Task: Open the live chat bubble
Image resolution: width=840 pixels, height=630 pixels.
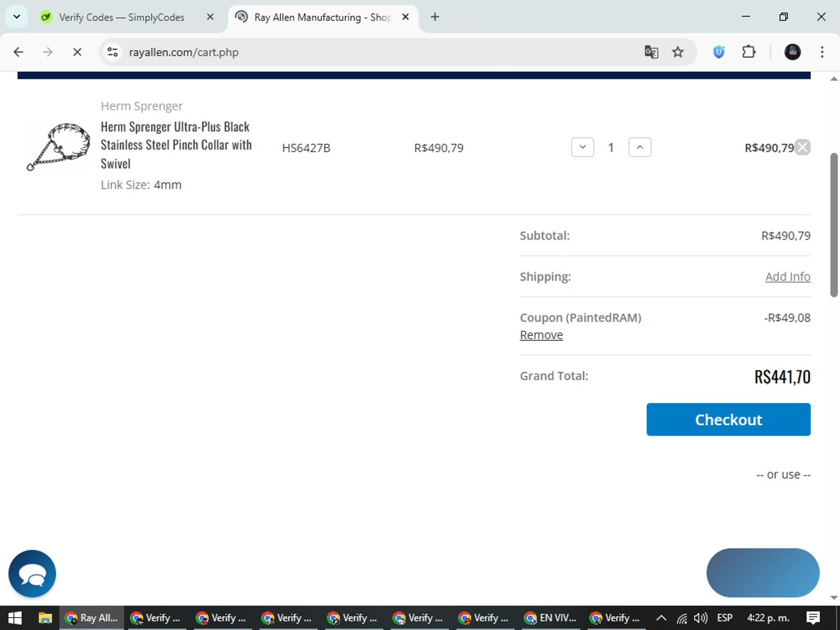Action: click(32, 574)
